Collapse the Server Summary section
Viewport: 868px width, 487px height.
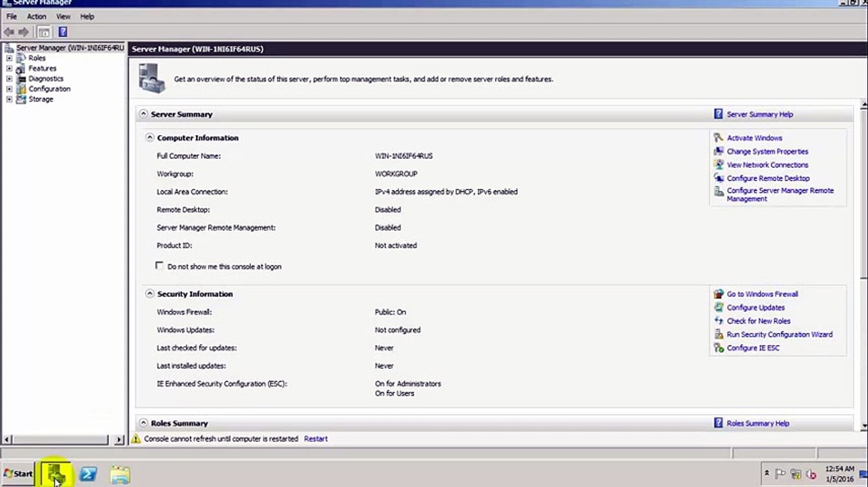[143, 114]
